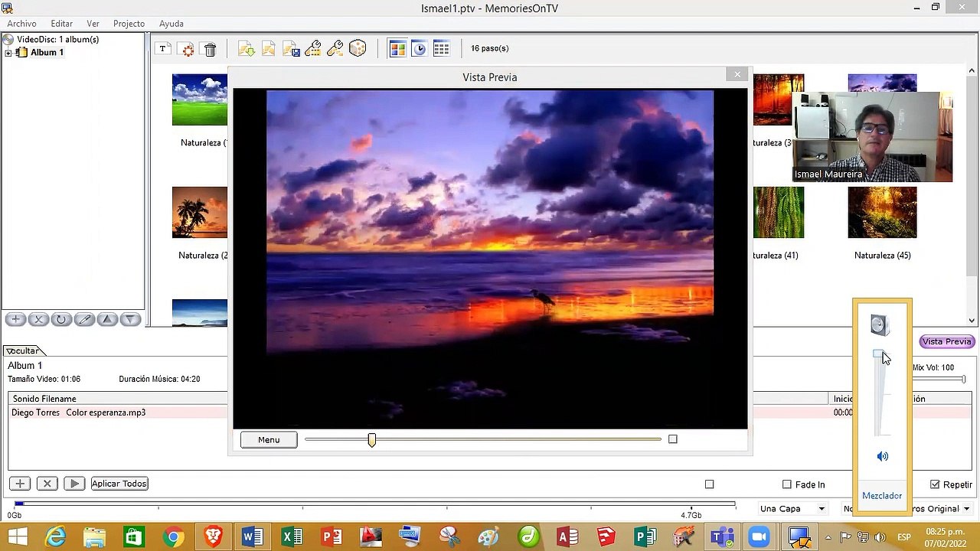Screen dimensions: 980x551
Task: Click the preview playback position slider handle
Action: (372, 439)
